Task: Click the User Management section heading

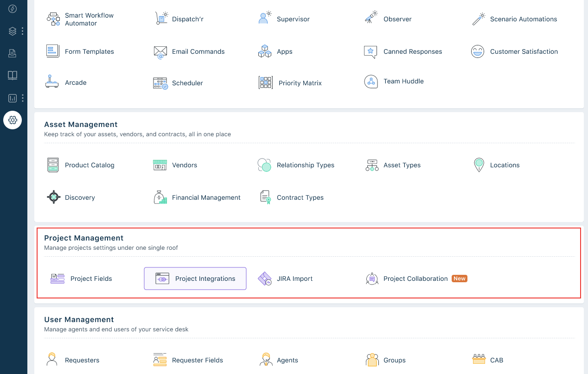Action: coord(79,319)
